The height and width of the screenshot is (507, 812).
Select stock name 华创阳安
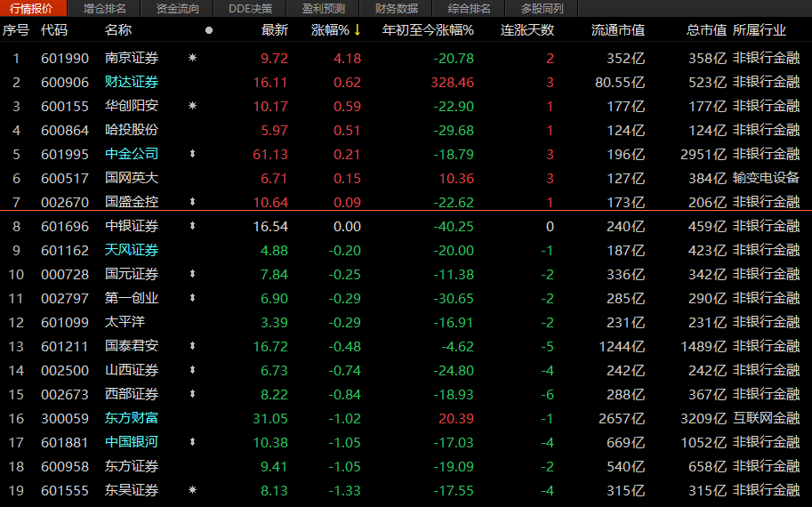click(132, 106)
